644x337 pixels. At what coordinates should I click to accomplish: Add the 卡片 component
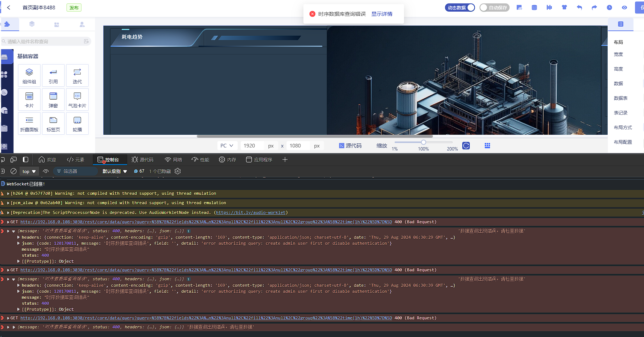tap(29, 99)
